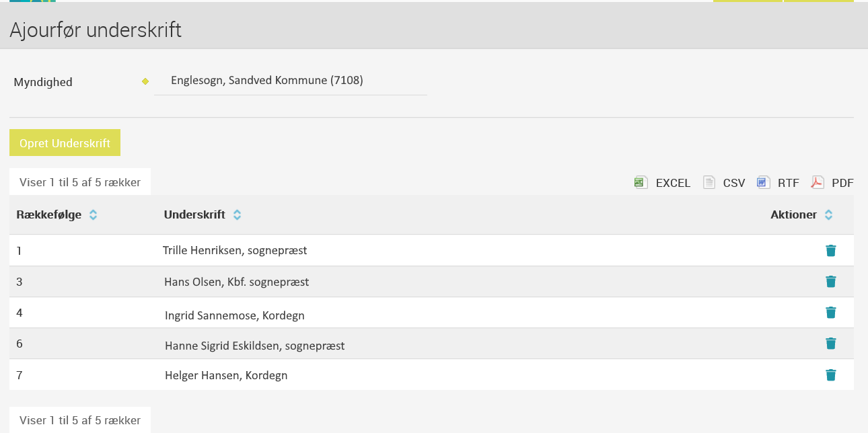Remove Helger Hansen row via trash icon
This screenshot has height=433, width=868.
pos(831,375)
